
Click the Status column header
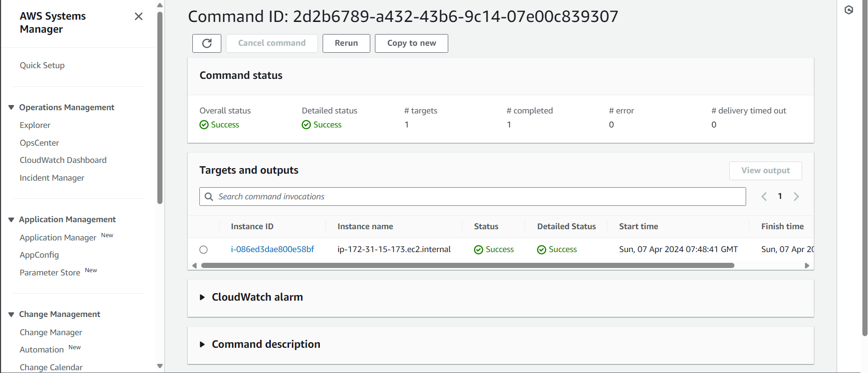pos(486,226)
